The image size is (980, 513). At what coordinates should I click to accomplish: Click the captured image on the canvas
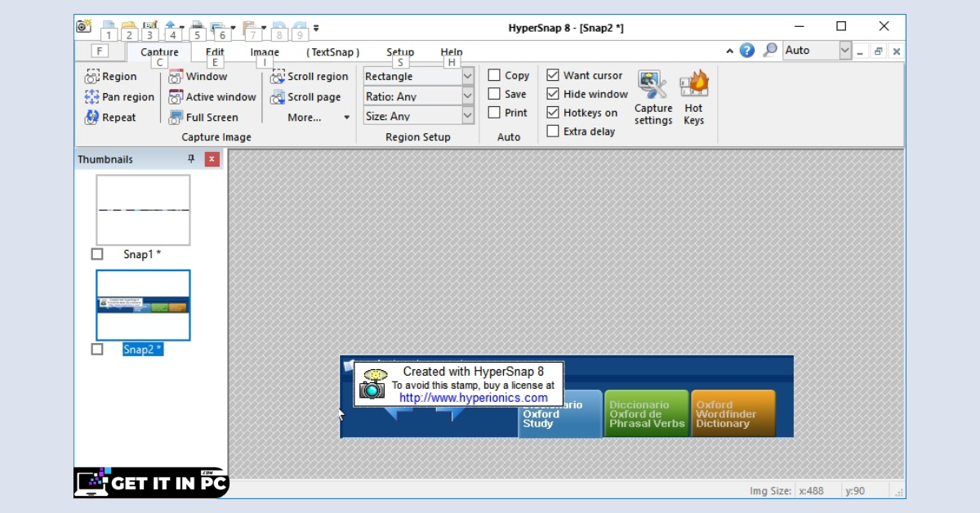[x=567, y=396]
